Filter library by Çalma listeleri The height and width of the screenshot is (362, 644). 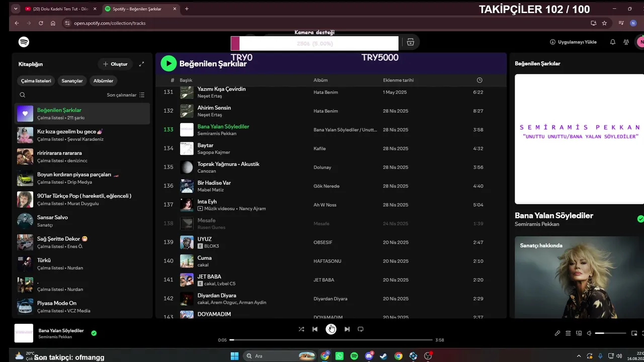click(x=36, y=80)
